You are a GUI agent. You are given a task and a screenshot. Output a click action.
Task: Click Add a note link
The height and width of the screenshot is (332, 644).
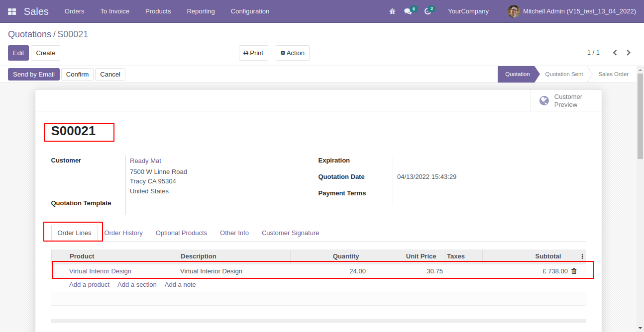[180, 285]
